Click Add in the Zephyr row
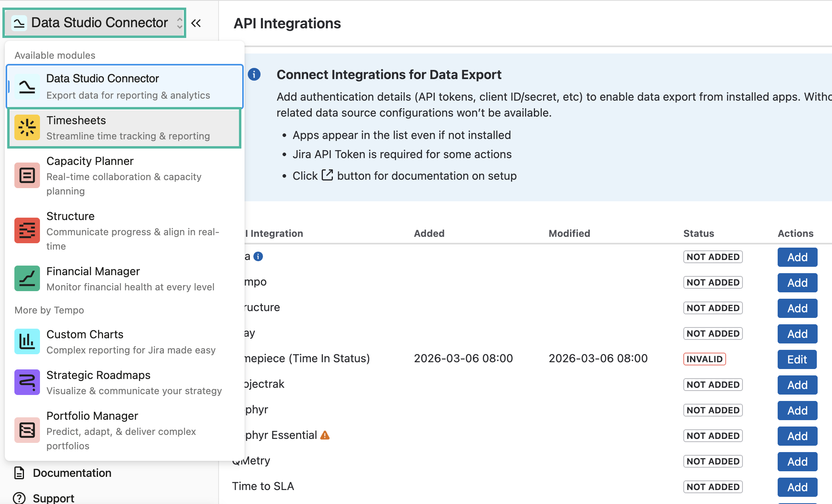The height and width of the screenshot is (504, 832). pyautogui.click(x=797, y=411)
